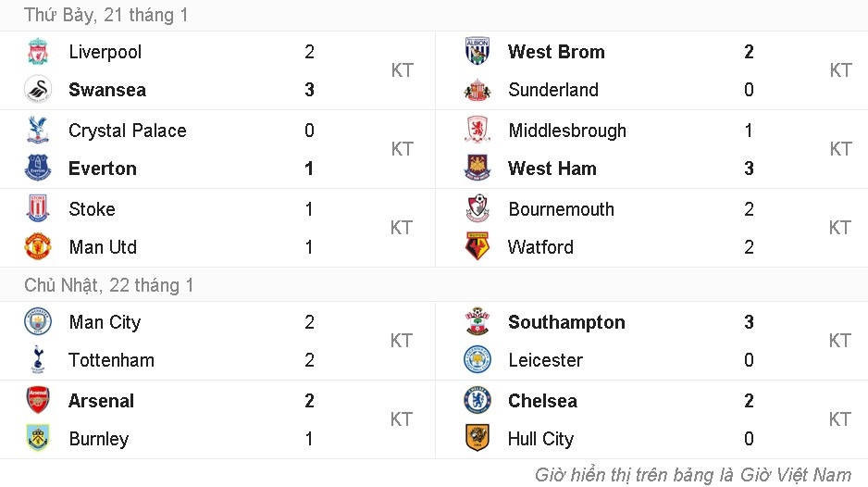The width and height of the screenshot is (868, 487).
Task: Open the Bournemouth team name
Action: click(x=561, y=209)
